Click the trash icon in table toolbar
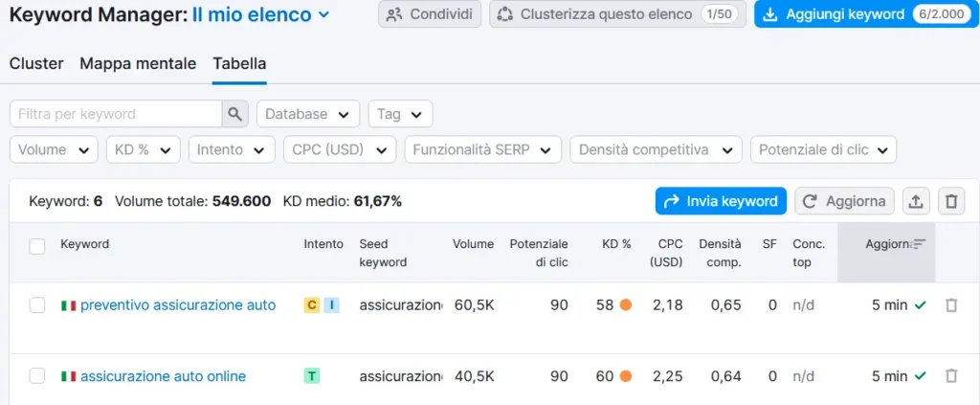 951,201
